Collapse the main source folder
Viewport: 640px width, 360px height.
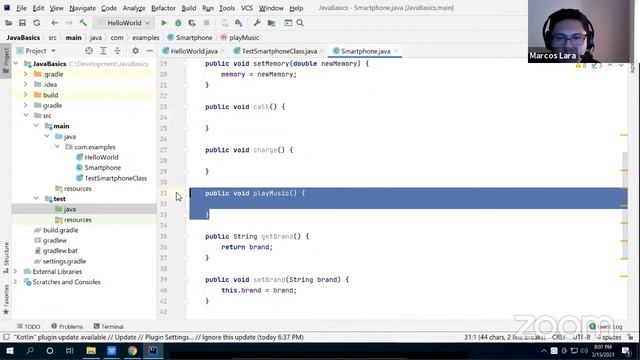coord(37,126)
